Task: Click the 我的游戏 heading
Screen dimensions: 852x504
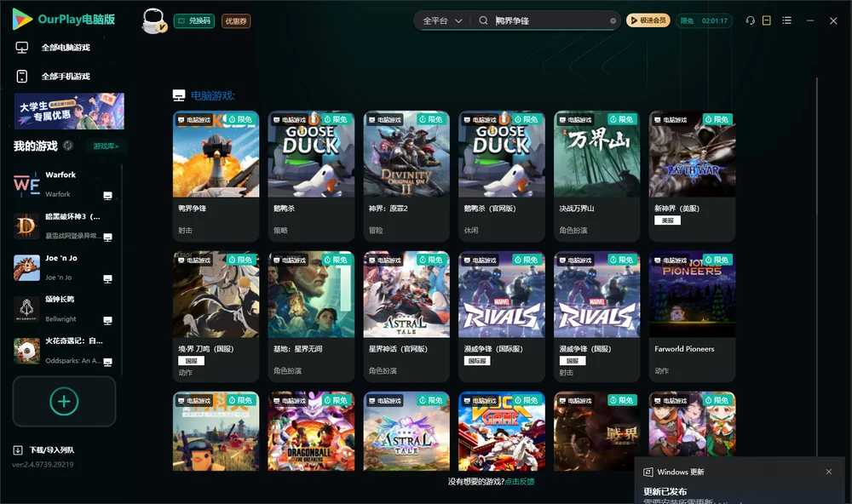Action: click(x=35, y=146)
